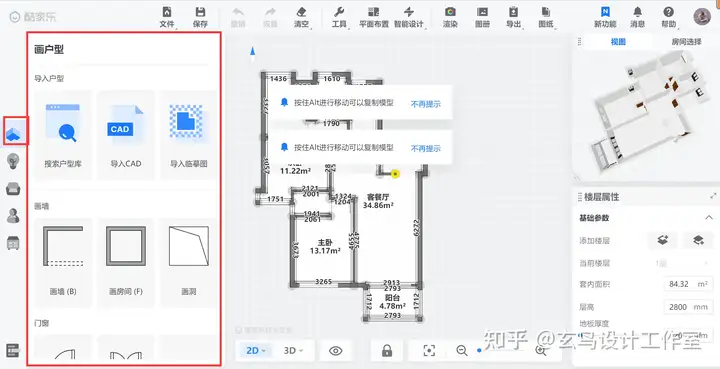Image resolution: width=720 pixels, height=369 pixels.
Task: Open the 2D view mode dropdown
Action: [256, 351]
